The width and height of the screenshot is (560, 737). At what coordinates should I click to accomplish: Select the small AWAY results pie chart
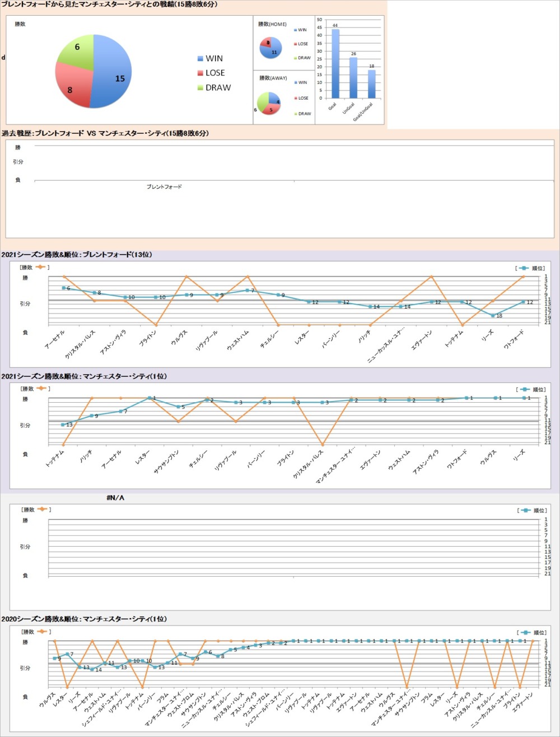click(x=268, y=103)
